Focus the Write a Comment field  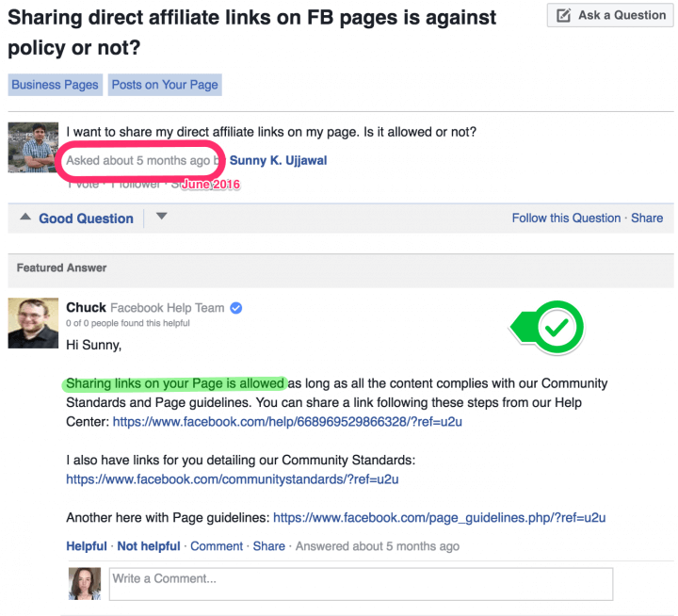point(361,584)
